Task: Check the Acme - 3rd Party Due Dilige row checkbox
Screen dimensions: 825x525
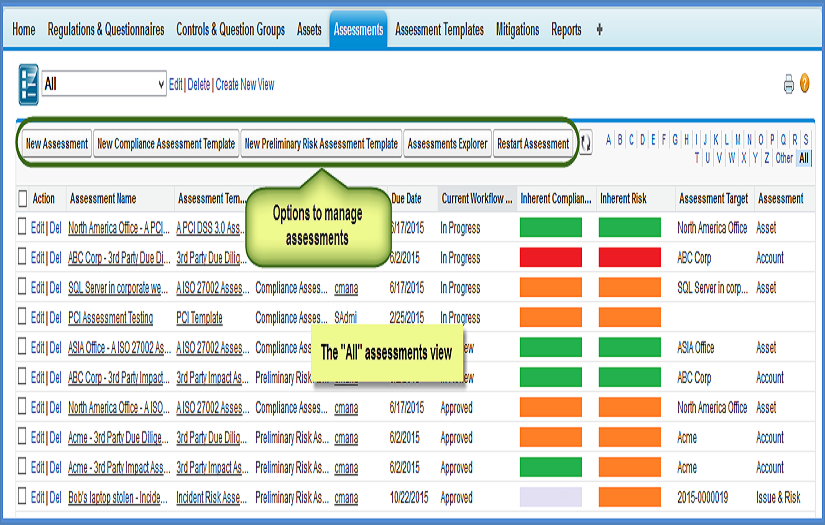Action: [22, 437]
